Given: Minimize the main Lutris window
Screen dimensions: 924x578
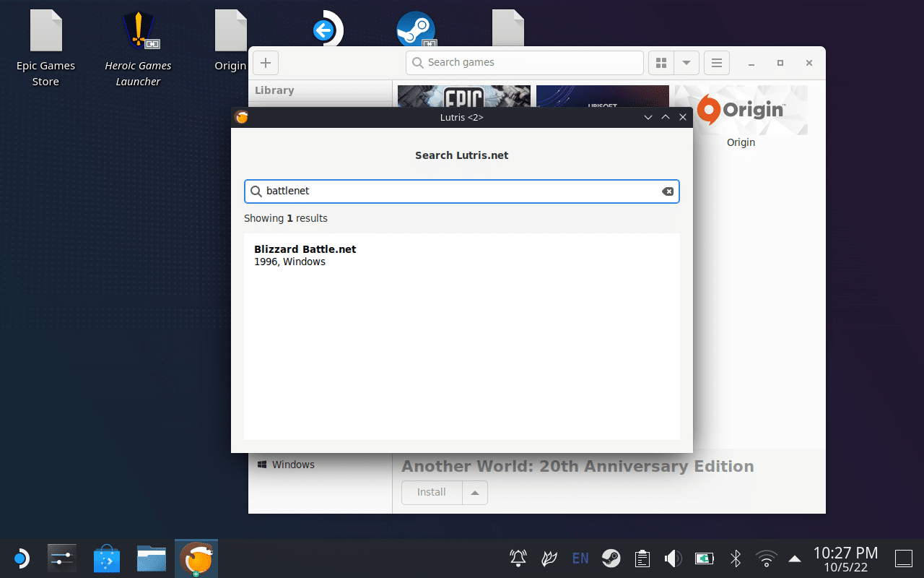Looking at the screenshot, I should 751,63.
